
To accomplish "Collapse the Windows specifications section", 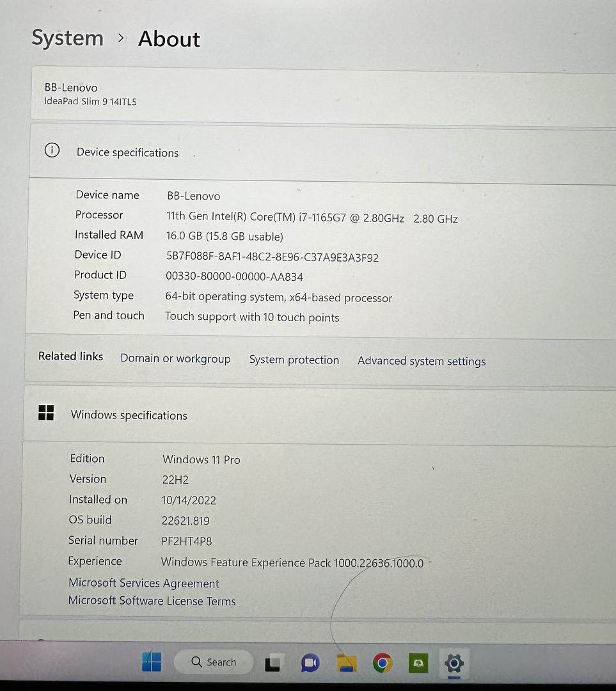I will click(x=319, y=415).
